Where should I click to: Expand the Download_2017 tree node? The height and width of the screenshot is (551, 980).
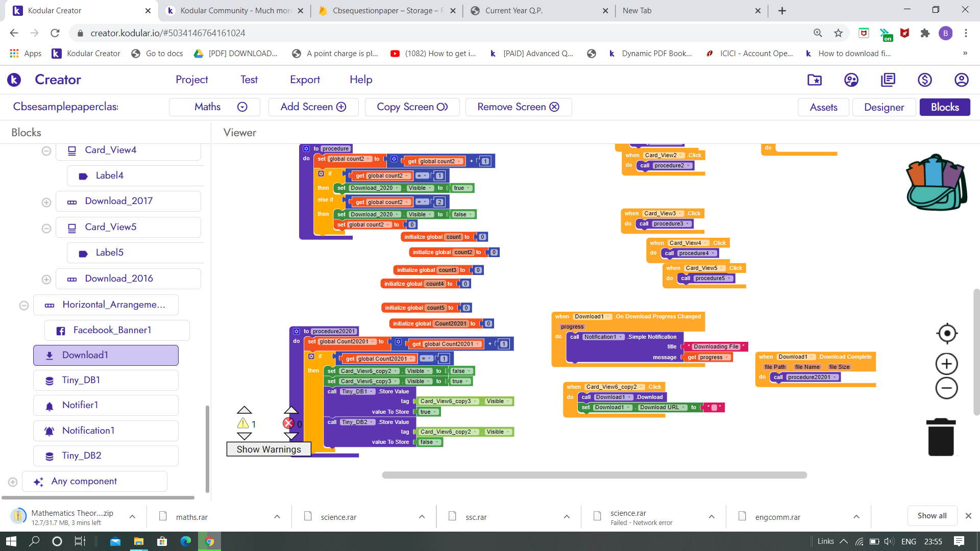(x=46, y=203)
